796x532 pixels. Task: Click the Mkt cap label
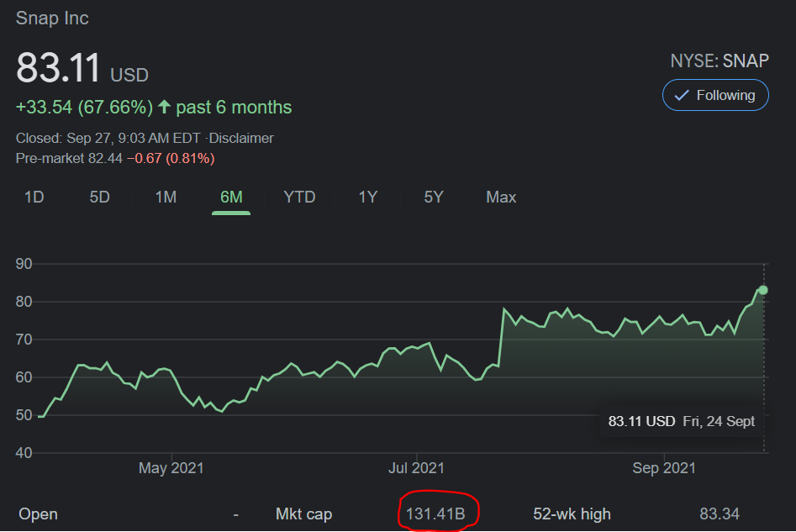coord(303,514)
